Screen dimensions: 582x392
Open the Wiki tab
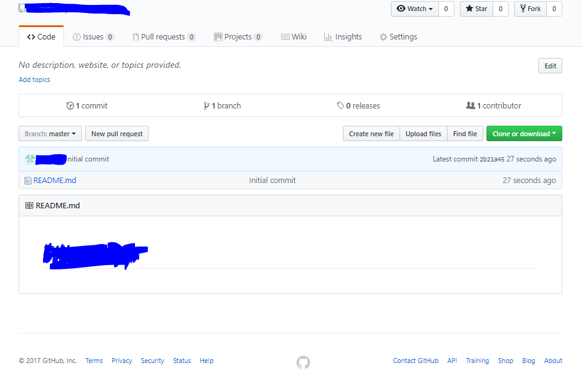point(293,37)
